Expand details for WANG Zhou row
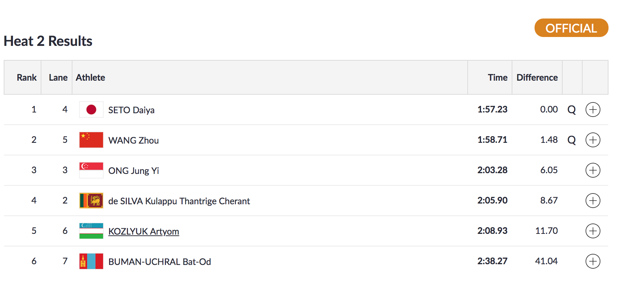 pyautogui.click(x=593, y=140)
